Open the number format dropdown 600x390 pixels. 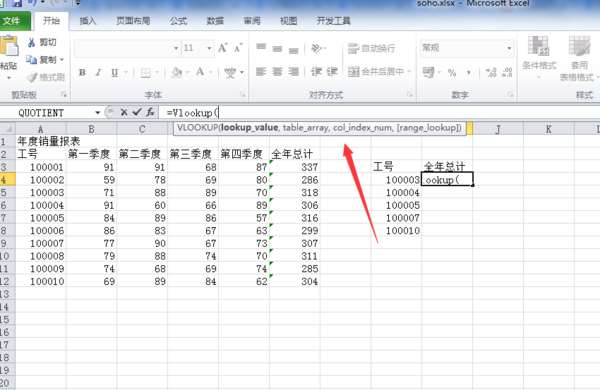click(x=509, y=48)
